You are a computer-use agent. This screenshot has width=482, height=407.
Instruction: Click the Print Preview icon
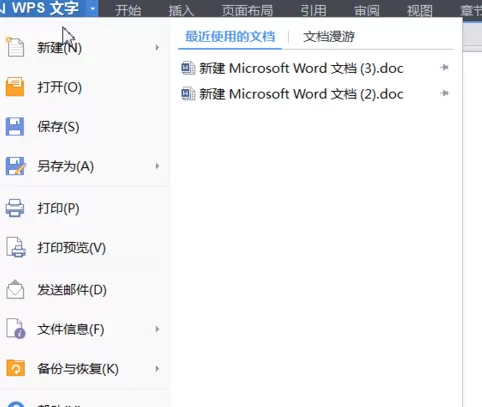[x=16, y=247]
